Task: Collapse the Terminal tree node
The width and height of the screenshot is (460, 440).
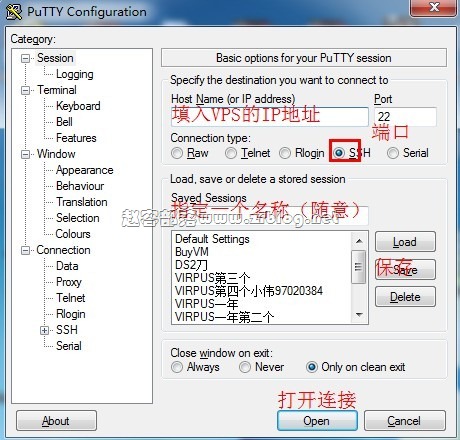Action: point(25,90)
